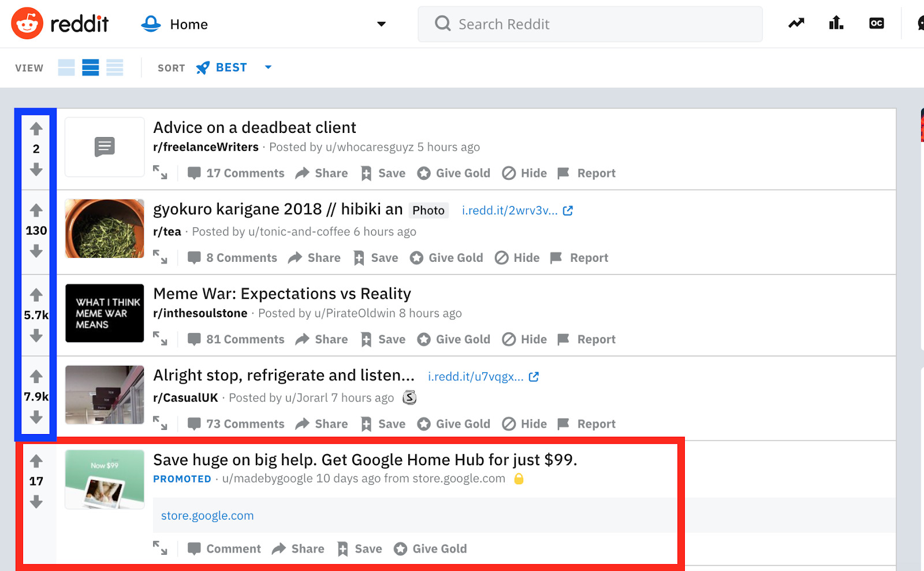924x571 pixels.
Task: Switch to classic view layout icon
Action: (x=91, y=68)
